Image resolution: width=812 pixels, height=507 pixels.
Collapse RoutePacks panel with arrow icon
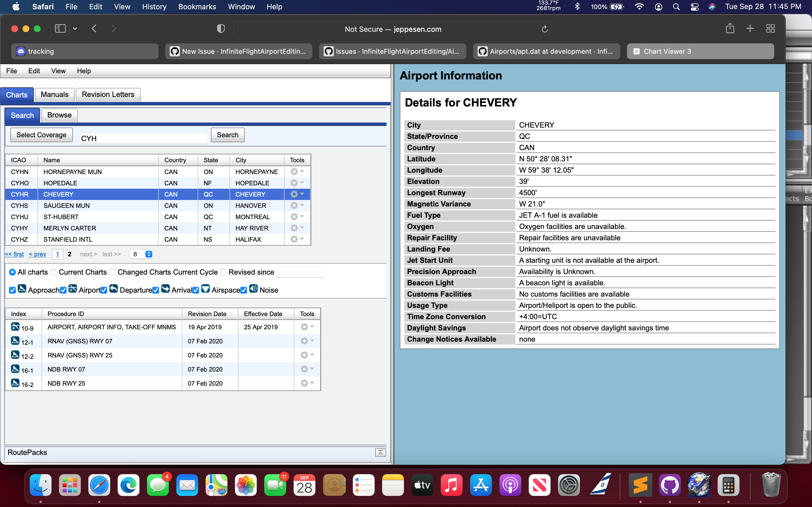tap(380, 452)
